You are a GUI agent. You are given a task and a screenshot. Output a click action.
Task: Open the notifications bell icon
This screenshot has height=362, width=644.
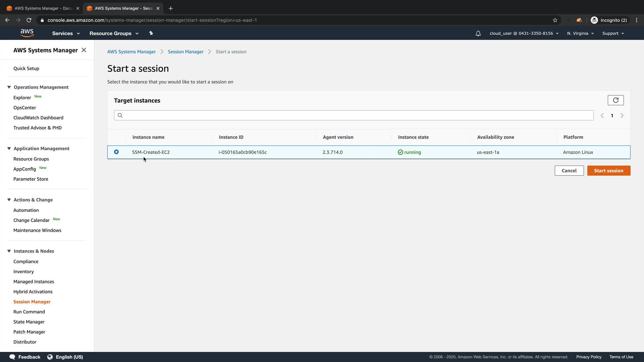478,34
